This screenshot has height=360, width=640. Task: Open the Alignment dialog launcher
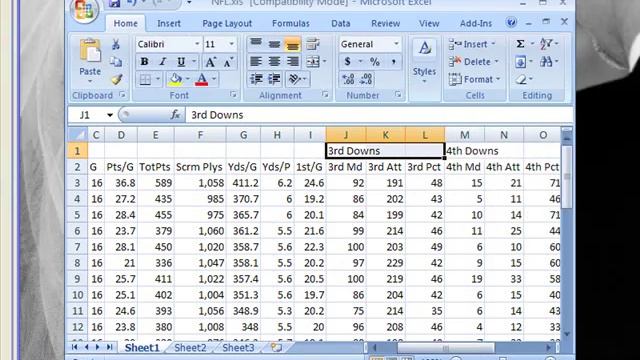coord(325,95)
